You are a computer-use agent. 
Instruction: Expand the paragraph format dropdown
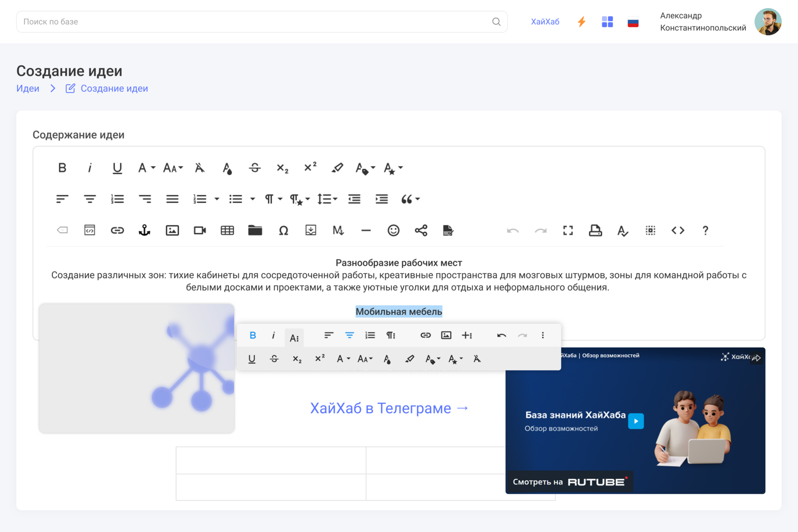(274, 199)
